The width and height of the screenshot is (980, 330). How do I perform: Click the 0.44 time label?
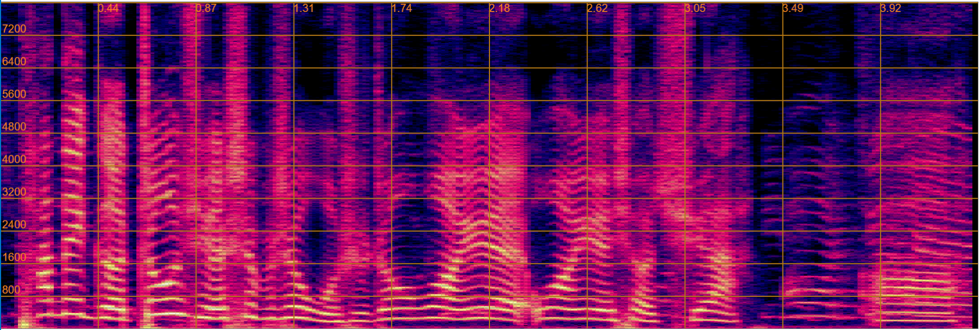[x=109, y=8]
